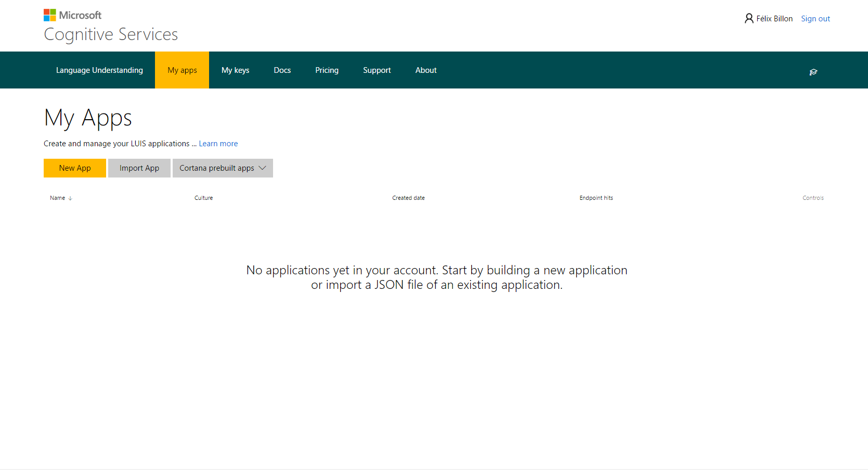Open the Support page
The width and height of the screenshot is (868, 470).
(x=377, y=70)
